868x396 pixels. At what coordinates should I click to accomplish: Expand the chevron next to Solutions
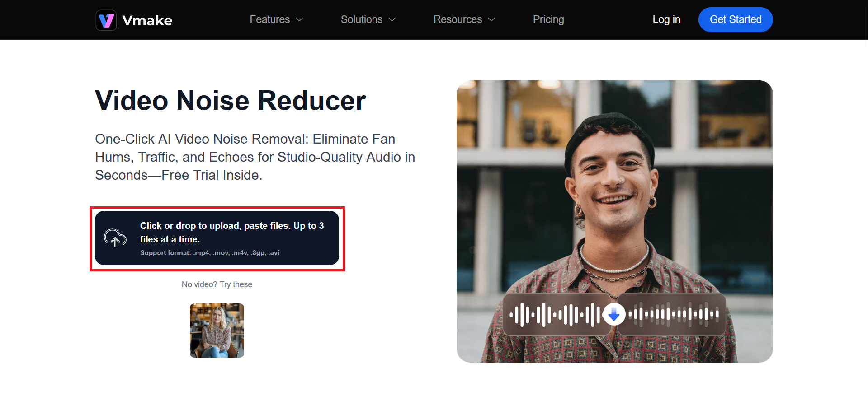point(392,20)
